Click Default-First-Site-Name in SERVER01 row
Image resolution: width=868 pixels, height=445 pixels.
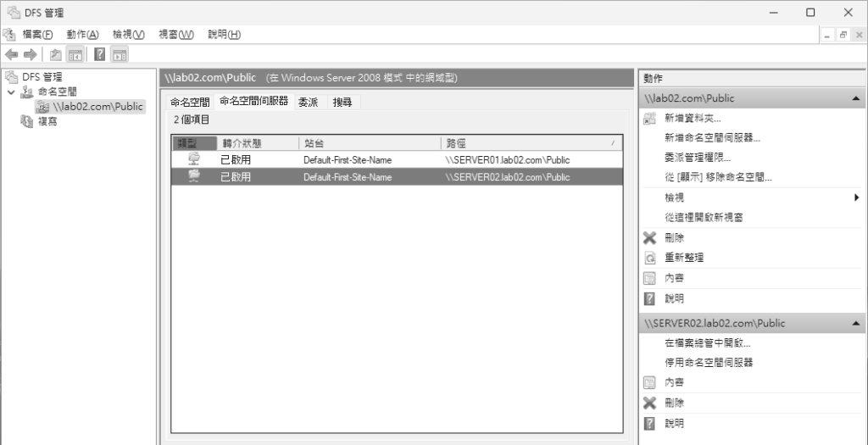[348, 160]
